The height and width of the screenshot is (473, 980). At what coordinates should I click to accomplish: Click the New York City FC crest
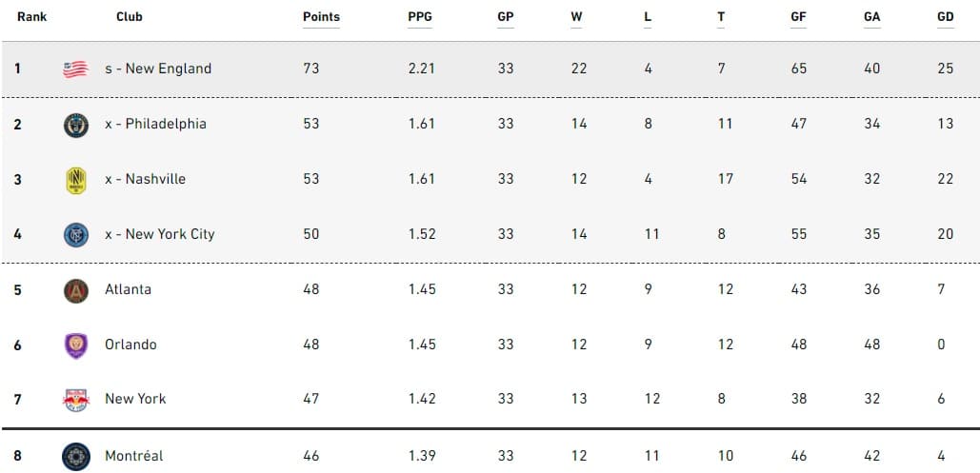tap(75, 234)
